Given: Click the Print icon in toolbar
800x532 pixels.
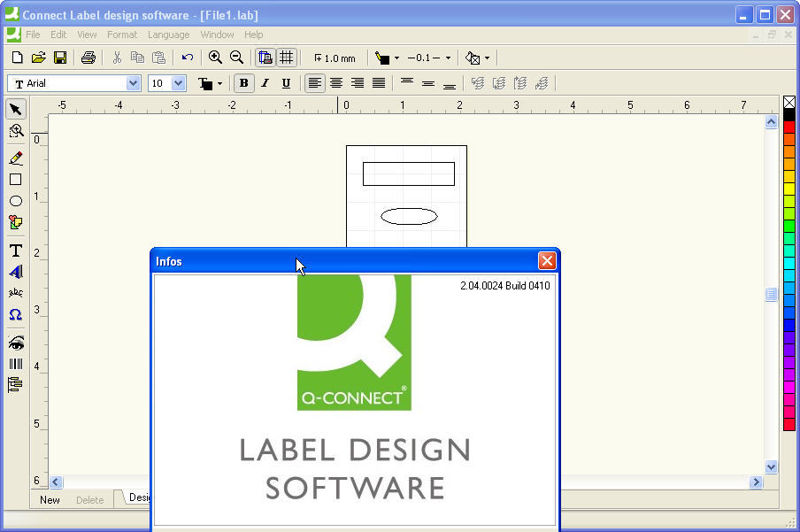Looking at the screenshot, I should [88, 58].
